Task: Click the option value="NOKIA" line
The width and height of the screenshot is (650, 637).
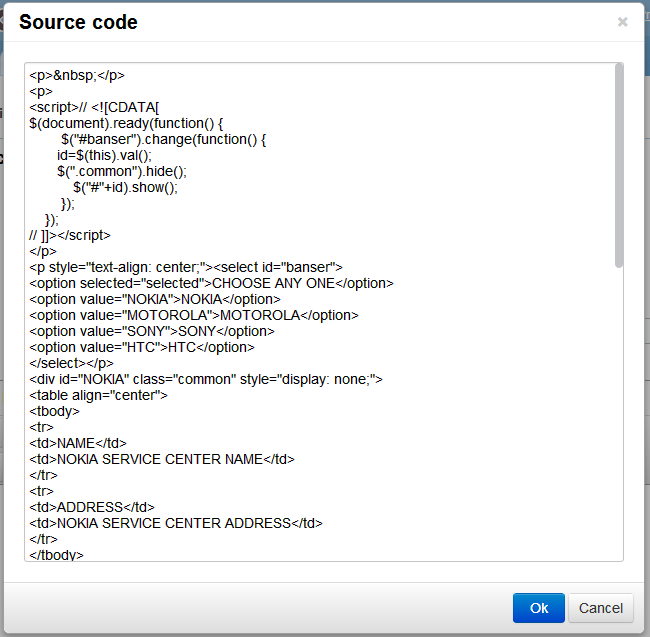Action: pyautogui.click(x=155, y=299)
